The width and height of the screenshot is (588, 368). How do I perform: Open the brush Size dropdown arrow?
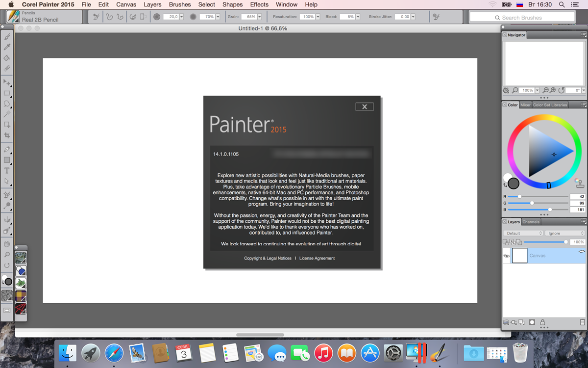pos(181,17)
